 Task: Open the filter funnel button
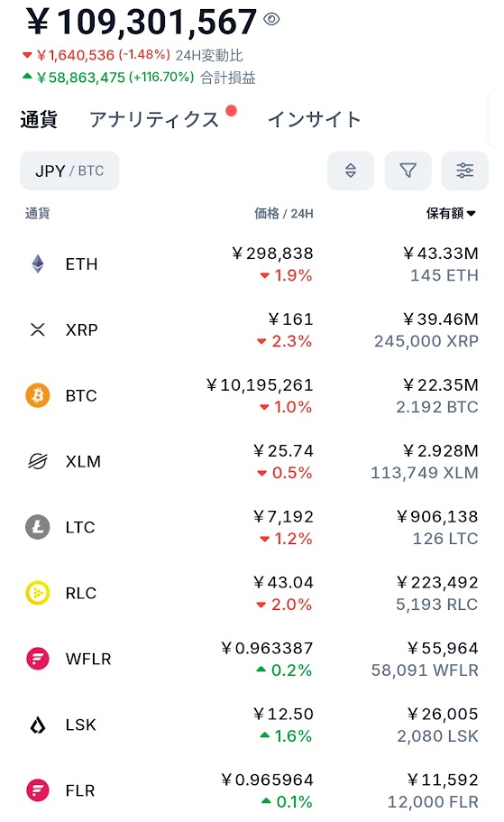(408, 171)
